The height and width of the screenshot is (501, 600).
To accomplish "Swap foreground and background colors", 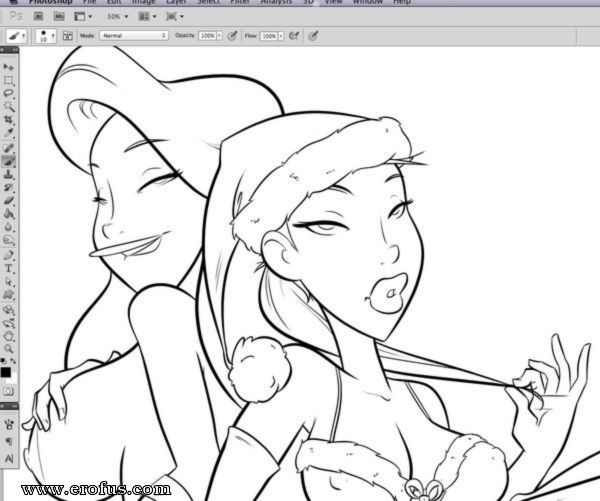I will [13, 361].
